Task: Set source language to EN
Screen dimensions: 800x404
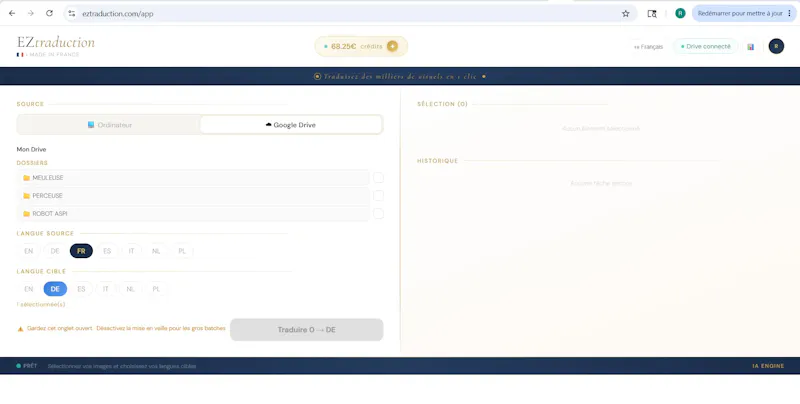Action: [x=29, y=251]
